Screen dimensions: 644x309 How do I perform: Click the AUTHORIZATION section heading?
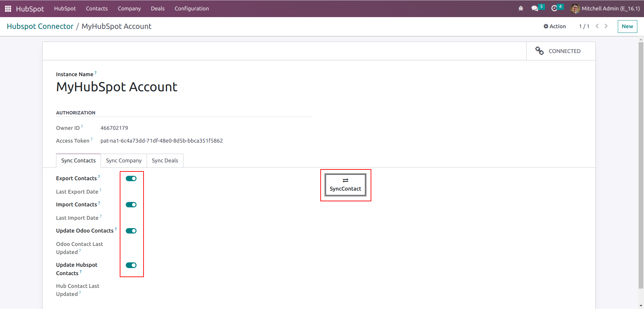tap(75, 113)
